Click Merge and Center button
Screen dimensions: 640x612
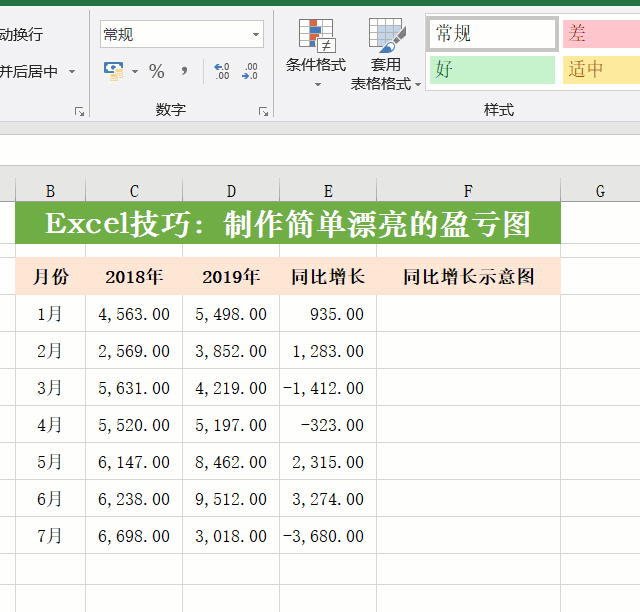coord(29,71)
